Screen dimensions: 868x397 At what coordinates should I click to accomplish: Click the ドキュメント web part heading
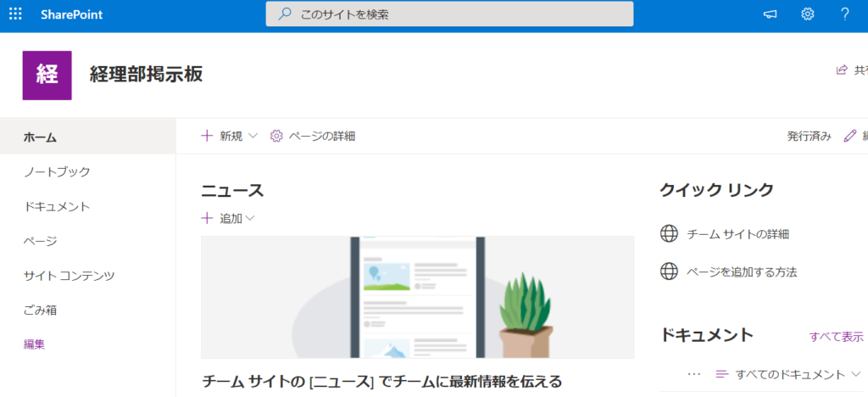707,335
